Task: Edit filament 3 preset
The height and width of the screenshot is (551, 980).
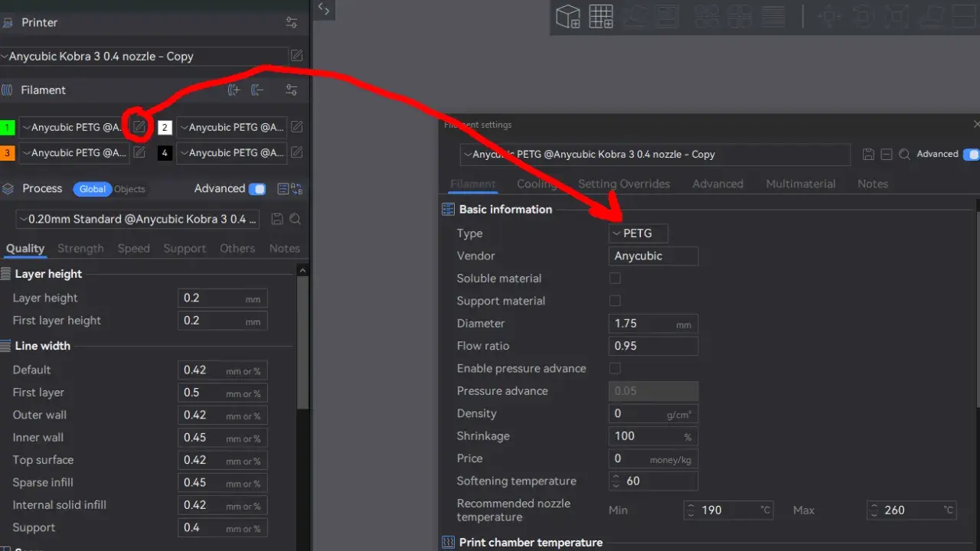Action: point(139,152)
